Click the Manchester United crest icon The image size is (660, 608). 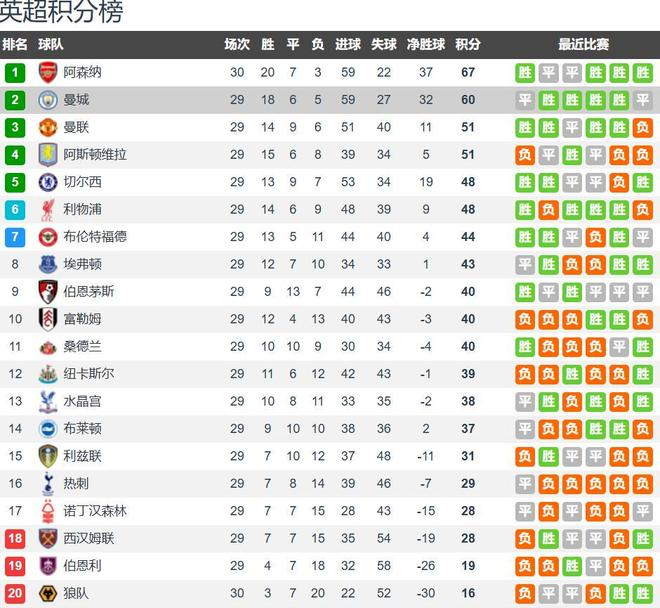pos(47,127)
